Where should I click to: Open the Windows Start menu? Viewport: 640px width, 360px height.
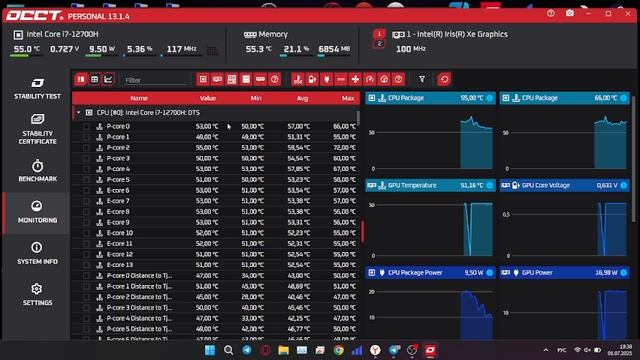tap(210, 350)
